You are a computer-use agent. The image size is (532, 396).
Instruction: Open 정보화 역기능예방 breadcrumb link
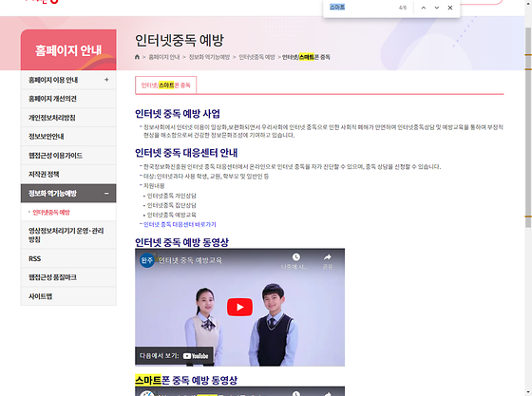pos(209,57)
